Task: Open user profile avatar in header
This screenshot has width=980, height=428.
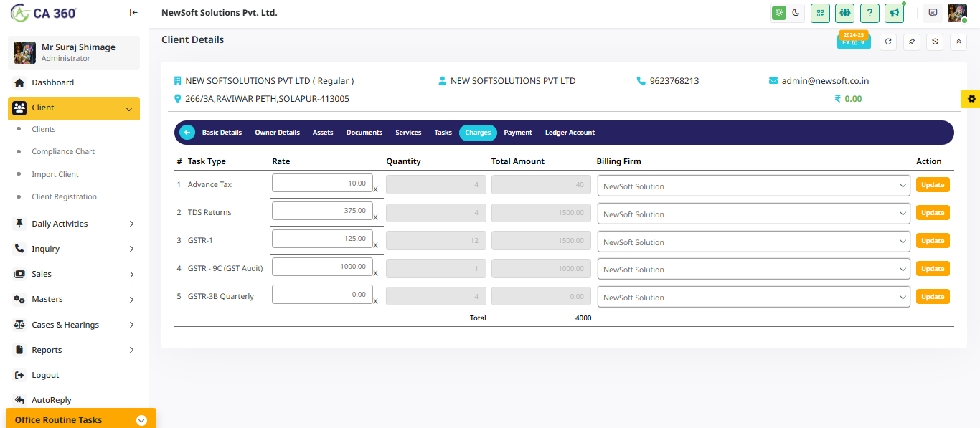Action: click(x=957, y=13)
